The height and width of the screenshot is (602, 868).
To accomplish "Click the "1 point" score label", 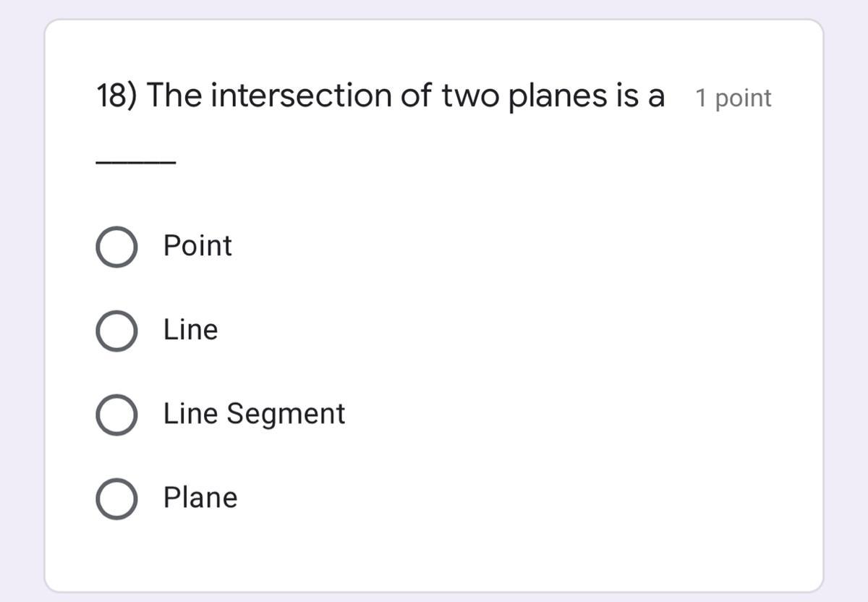I will (x=733, y=98).
